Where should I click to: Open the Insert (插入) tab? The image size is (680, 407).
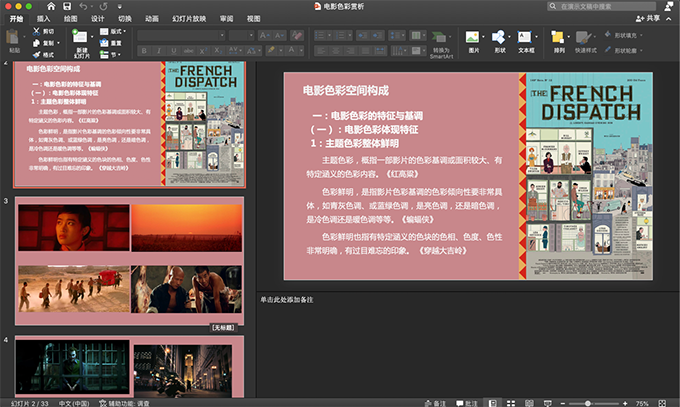[43, 19]
